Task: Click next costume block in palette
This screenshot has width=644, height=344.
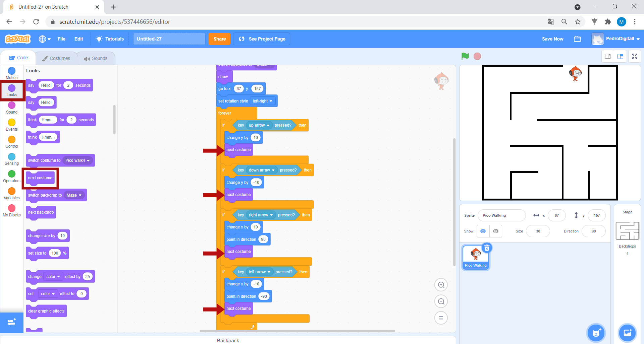Action: (x=40, y=178)
